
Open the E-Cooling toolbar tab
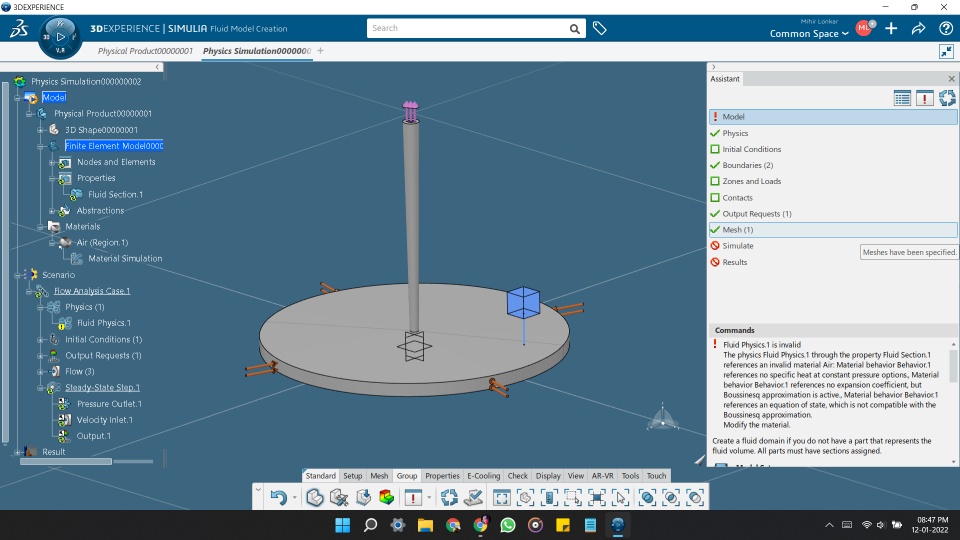coord(484,476)
